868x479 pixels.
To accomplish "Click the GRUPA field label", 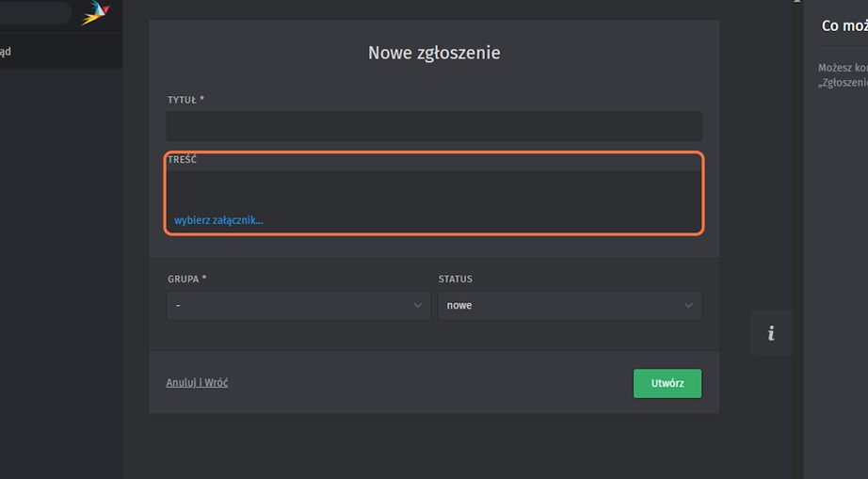I will pos(186,279).
